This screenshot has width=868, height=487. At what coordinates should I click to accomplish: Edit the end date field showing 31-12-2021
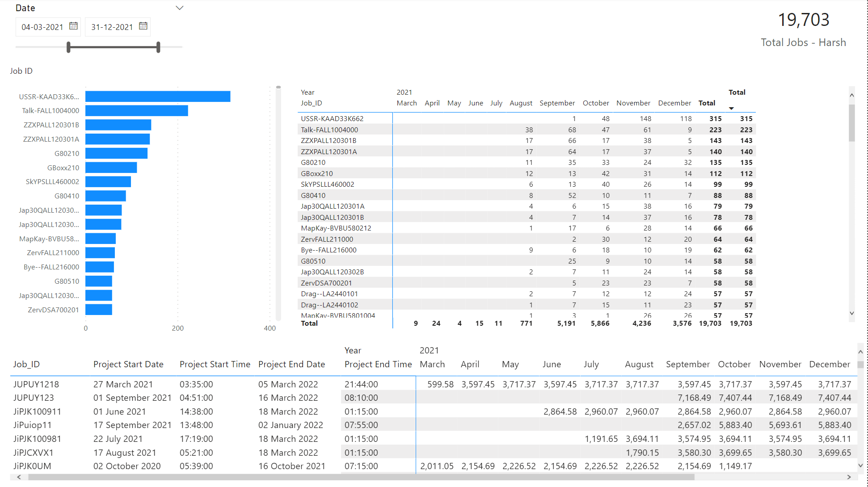coord(112,26)
